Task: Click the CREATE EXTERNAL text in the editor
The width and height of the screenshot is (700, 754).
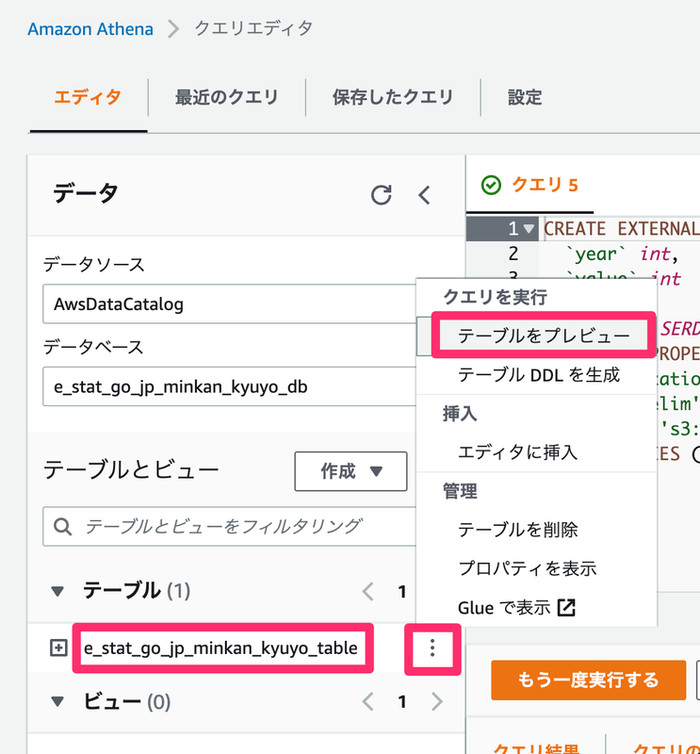Action: pyautogui.click(x=622, y=228)
